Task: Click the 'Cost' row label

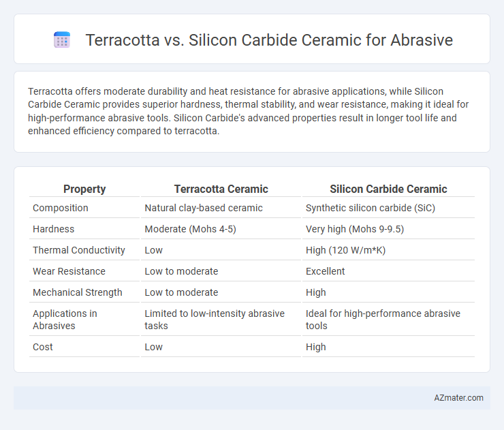Action: (43, 347)
